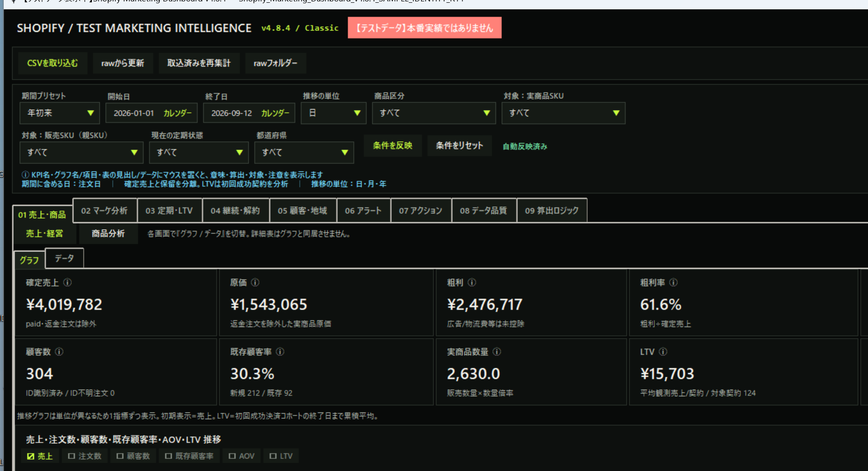Screen dimensions: 868x471
Task: Click info icon beside LTV
Action: tap(663, 351)
